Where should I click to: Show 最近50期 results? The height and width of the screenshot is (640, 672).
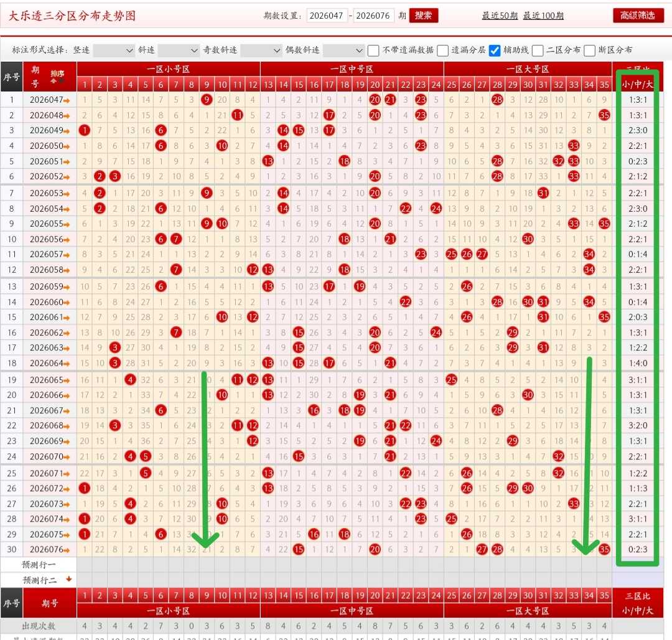(x=500, y=16)
